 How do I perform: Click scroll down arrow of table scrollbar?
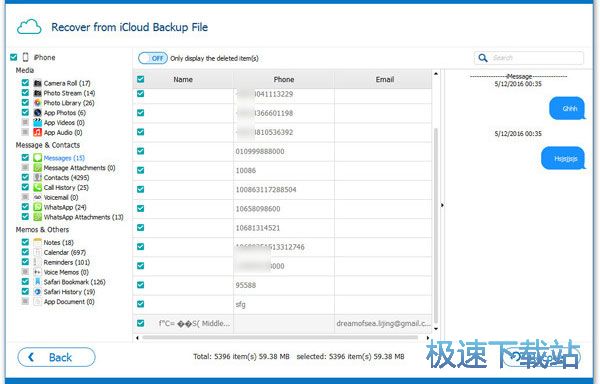pyautogui.click(x=436, y=329)
